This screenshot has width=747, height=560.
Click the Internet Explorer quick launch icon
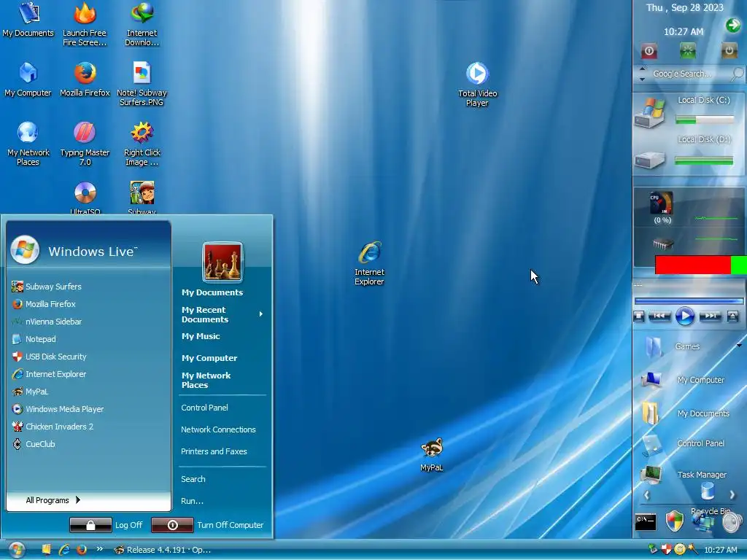coord(64,550)
